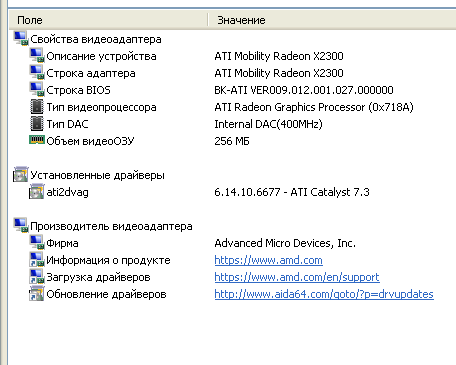Select the Обновление драйверов label
This screenshot has height=365, width=456.
tap(106, 294)
